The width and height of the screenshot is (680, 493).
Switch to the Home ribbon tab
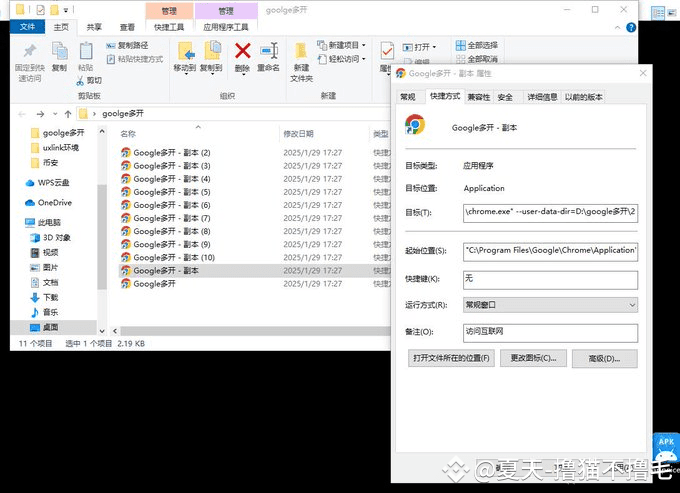[61, 27]
